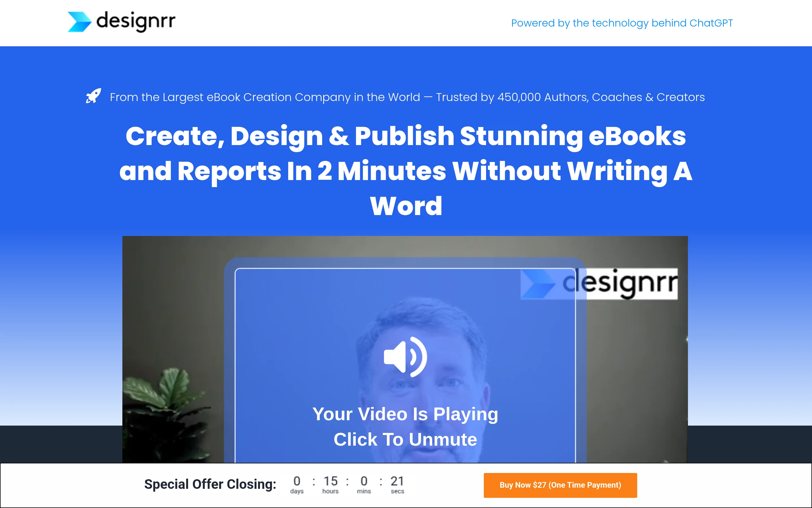Screen dimensions: 812x508
Task: Click the countdown mins value
Action: [x=364, y=481]
